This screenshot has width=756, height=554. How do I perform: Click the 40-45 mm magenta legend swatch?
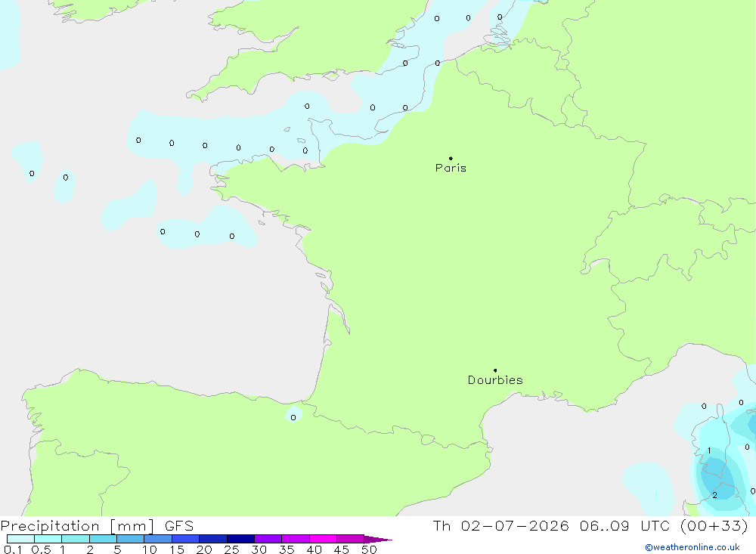tap(323, 539)
